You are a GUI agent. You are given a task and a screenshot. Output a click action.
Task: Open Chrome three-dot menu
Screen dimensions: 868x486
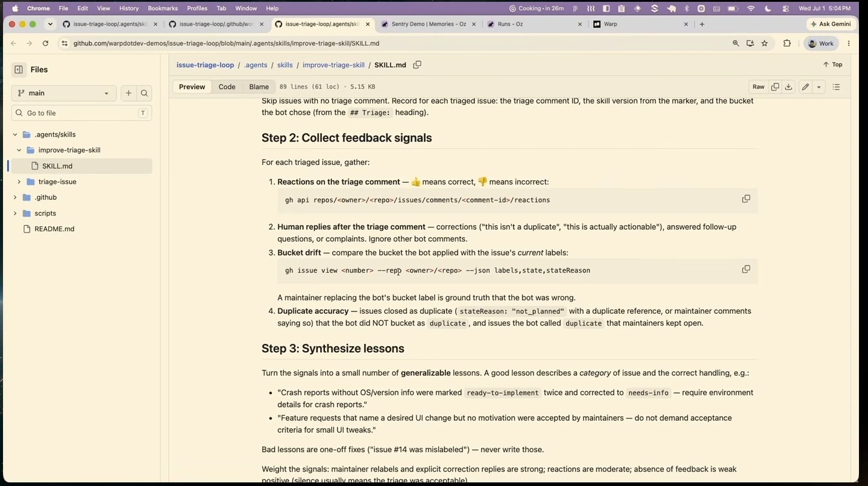click(849, 43)
